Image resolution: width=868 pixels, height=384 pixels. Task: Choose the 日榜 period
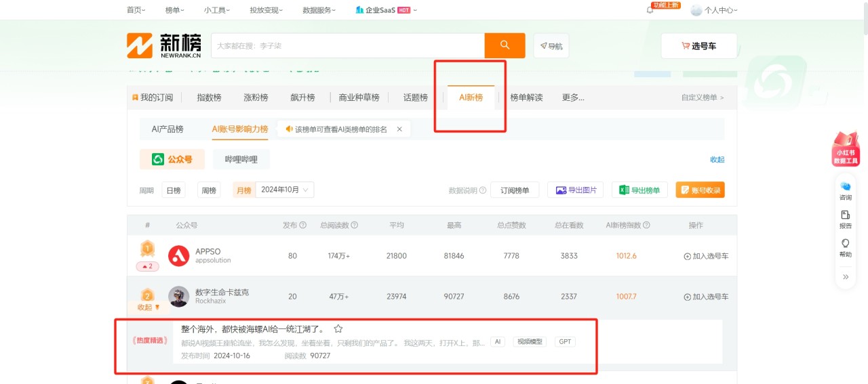(174, 190)
